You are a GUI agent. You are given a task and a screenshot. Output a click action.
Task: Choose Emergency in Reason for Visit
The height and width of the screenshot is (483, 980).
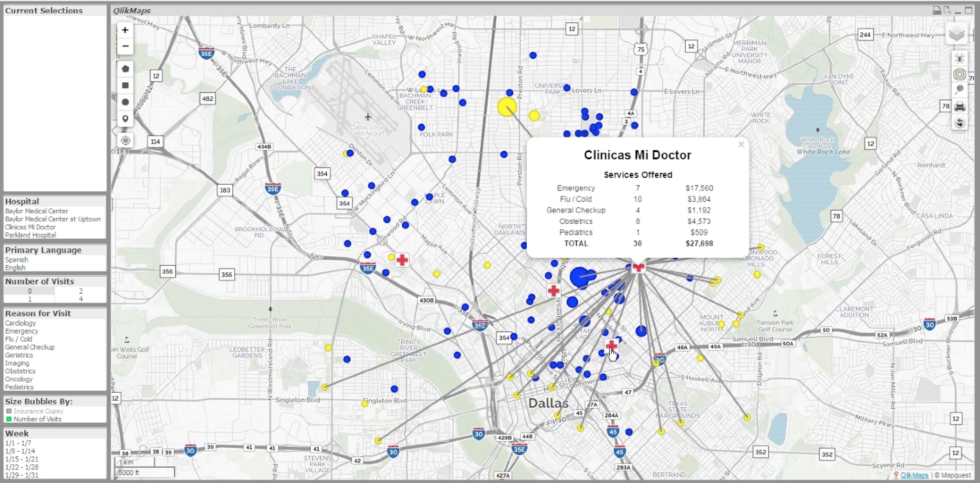(x=21, y=331)
